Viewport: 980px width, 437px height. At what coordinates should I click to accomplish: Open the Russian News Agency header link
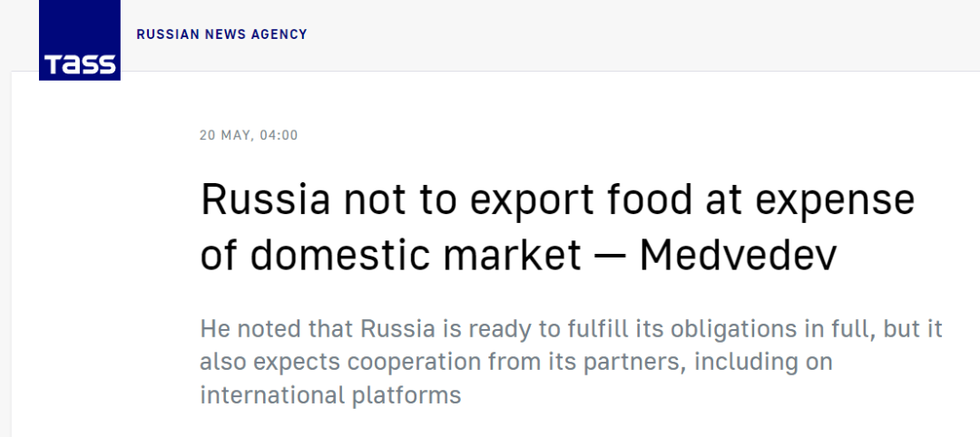[x=221, y=34]
